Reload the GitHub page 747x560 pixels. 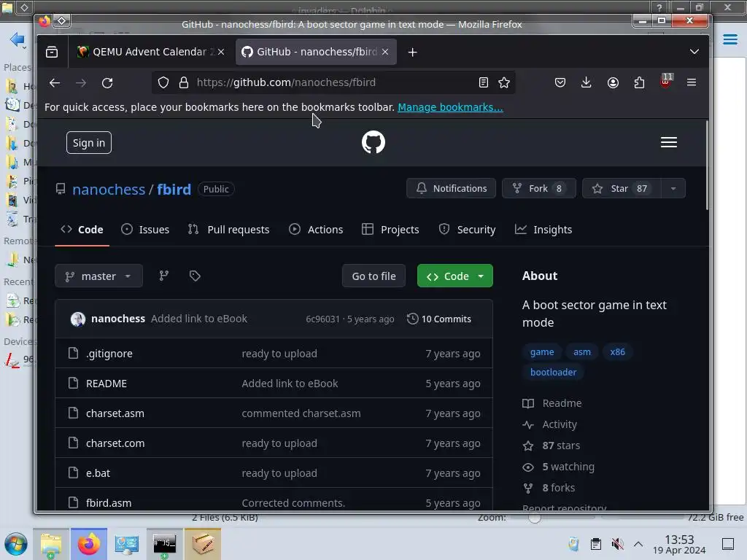pyautogui.click(x=107, y=83)
